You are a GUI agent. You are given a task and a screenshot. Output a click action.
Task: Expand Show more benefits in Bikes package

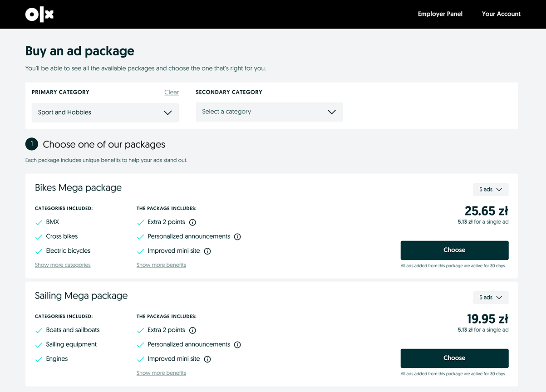pyautogui.click(x=161, y=265)
